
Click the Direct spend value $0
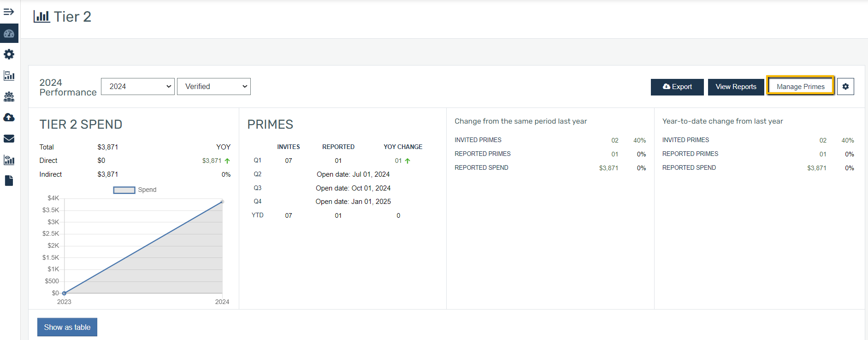click(x=101, y=161)
